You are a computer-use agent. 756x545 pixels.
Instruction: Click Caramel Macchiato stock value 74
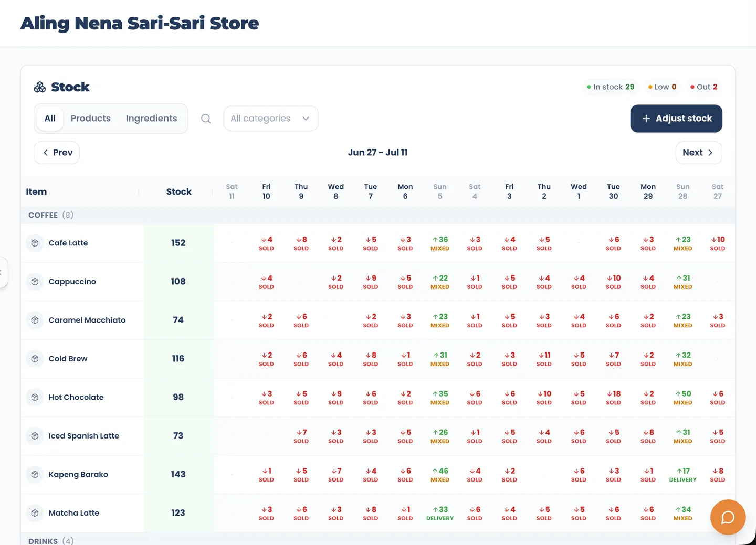click(178, 320)
